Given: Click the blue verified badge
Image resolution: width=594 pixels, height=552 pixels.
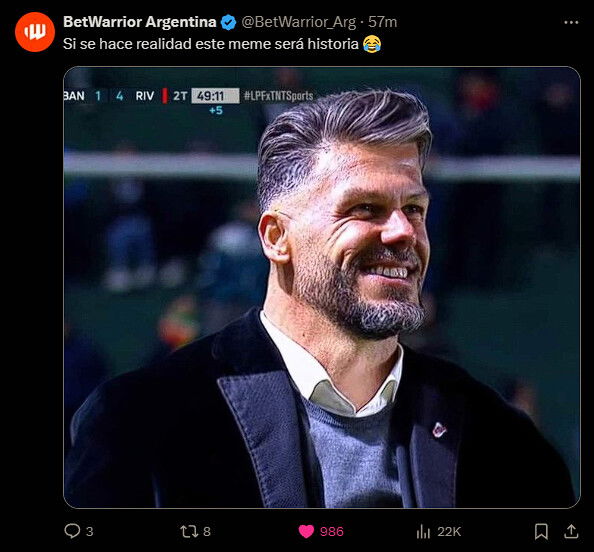Looking at the screenshot, I should click(228, 22).
